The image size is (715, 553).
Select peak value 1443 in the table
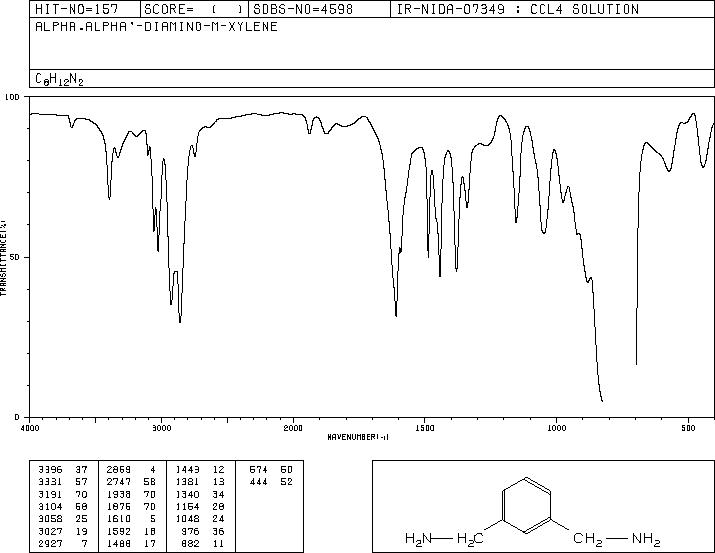point(187,470)
